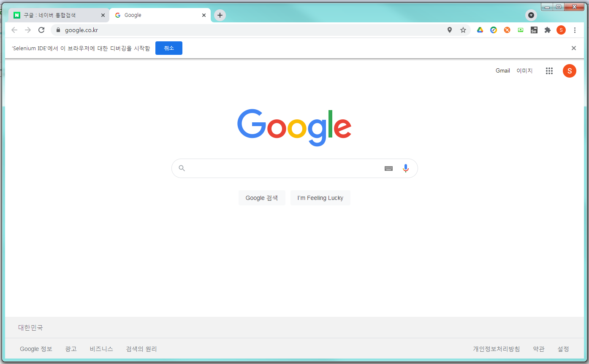
Task: Open the Extensions puzzle-piece menu
Action: pyautogui.click(x=548, y=30)
